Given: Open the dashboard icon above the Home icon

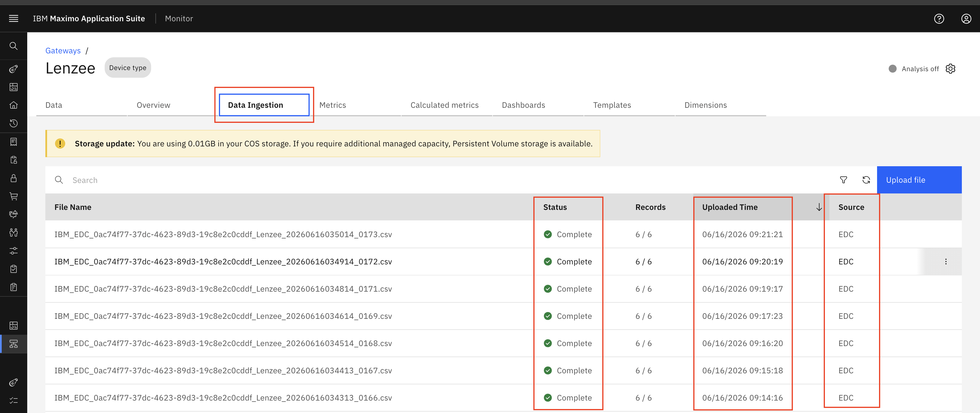Looking at the screenshot, I should click(14, 87).
